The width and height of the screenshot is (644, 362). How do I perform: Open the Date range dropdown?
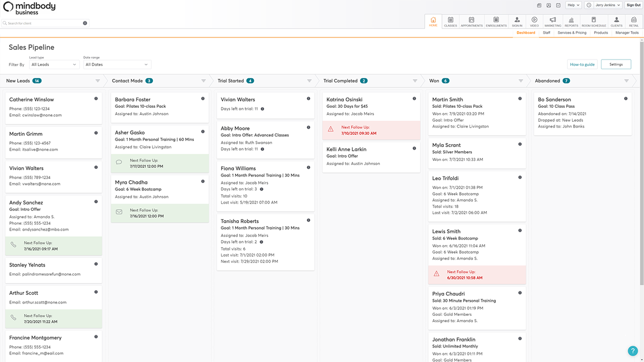click(x=117, y=64)
